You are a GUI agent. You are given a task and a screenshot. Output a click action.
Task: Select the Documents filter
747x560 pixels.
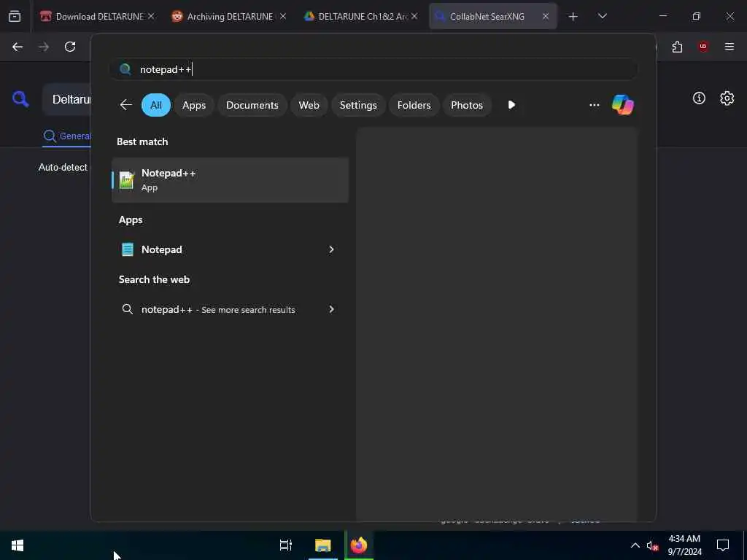click(252, 105)
